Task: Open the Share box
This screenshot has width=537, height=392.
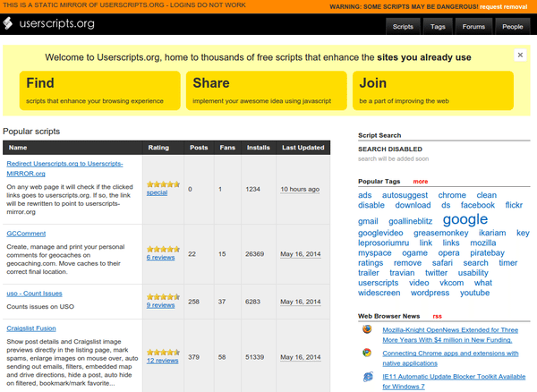Action: [x=267, y=90]
